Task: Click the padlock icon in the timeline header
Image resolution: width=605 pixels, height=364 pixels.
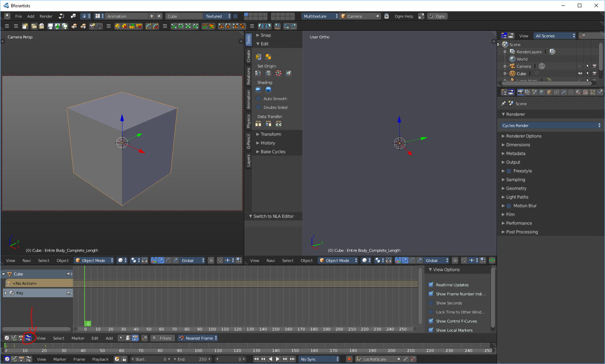Action: [x=124, y=359]
